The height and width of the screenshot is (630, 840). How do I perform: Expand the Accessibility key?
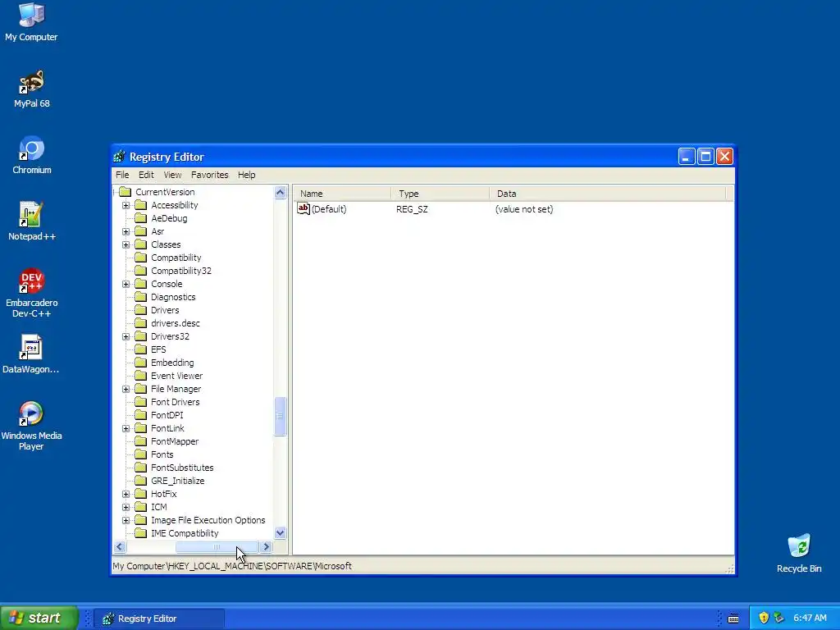point(126,205)
